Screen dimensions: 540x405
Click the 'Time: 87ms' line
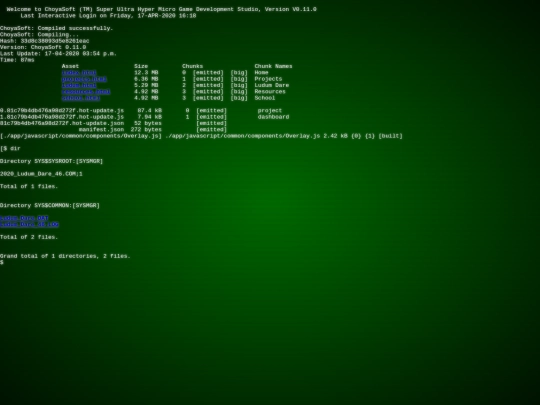[17, 60]
